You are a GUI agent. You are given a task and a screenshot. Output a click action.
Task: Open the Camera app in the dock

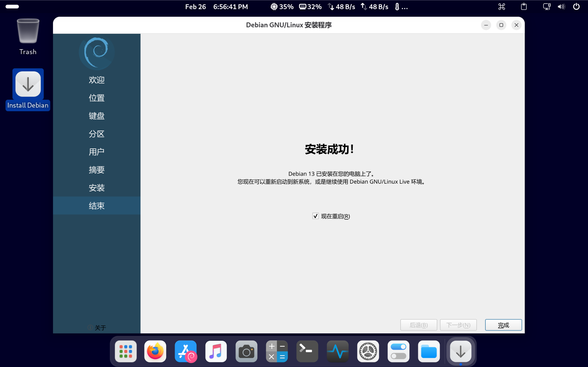click(x=246, y=351)
